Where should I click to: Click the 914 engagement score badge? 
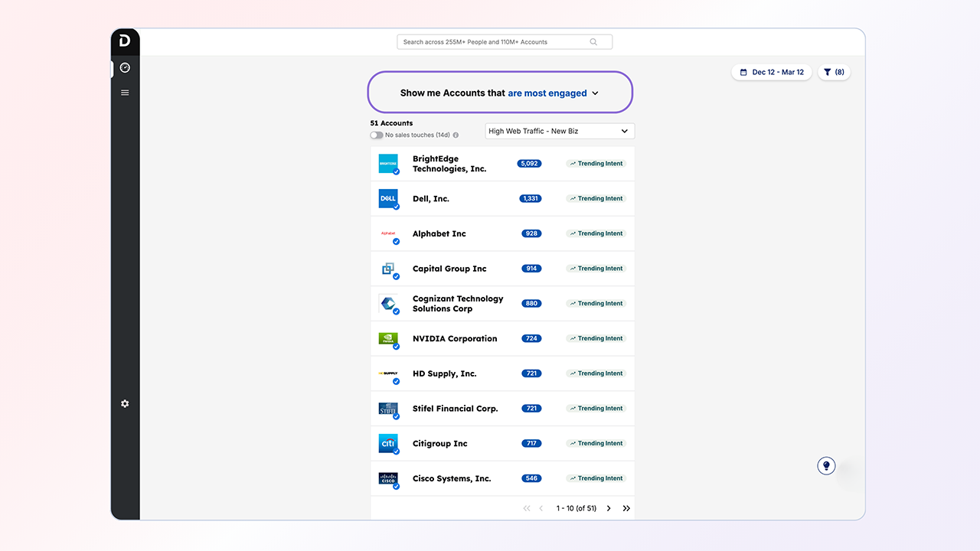[531, 269]
